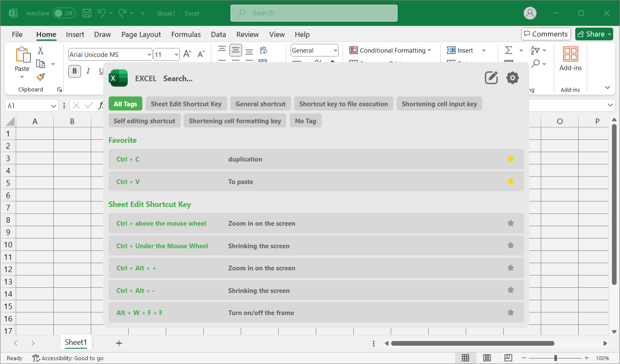
Task: Expand Conditional Formatting menu
Action: point(390,50)
